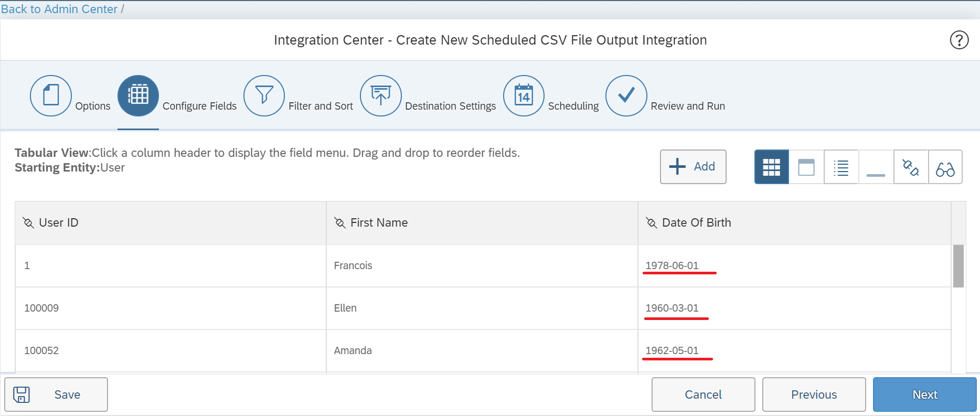This screenshot has height=416, width=980.
Task: Select the Options step label
Action: pos(93,106)
